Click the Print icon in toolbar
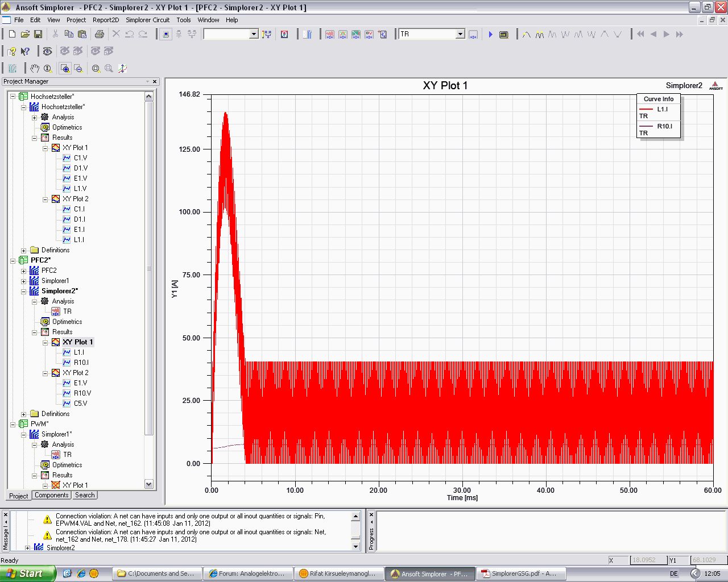The image size is (728, 582). [100, 34]
